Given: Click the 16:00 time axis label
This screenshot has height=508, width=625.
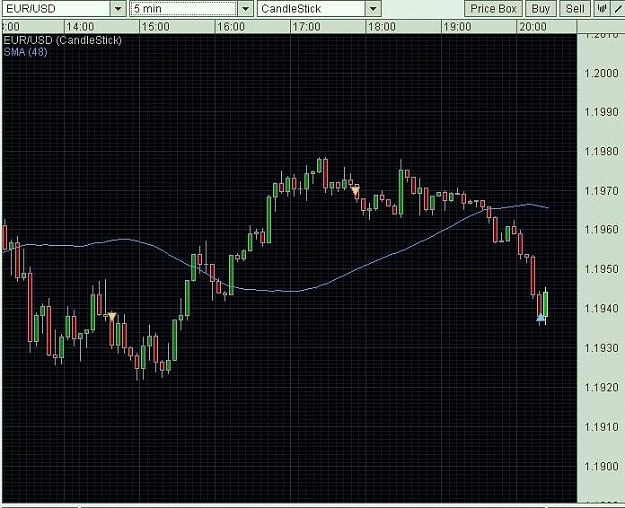Looking at the screenshot, I should tap(231, 27).
